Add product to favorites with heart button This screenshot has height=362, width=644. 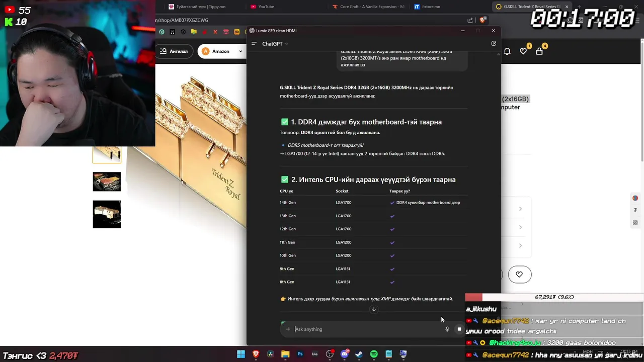[519, 275]
